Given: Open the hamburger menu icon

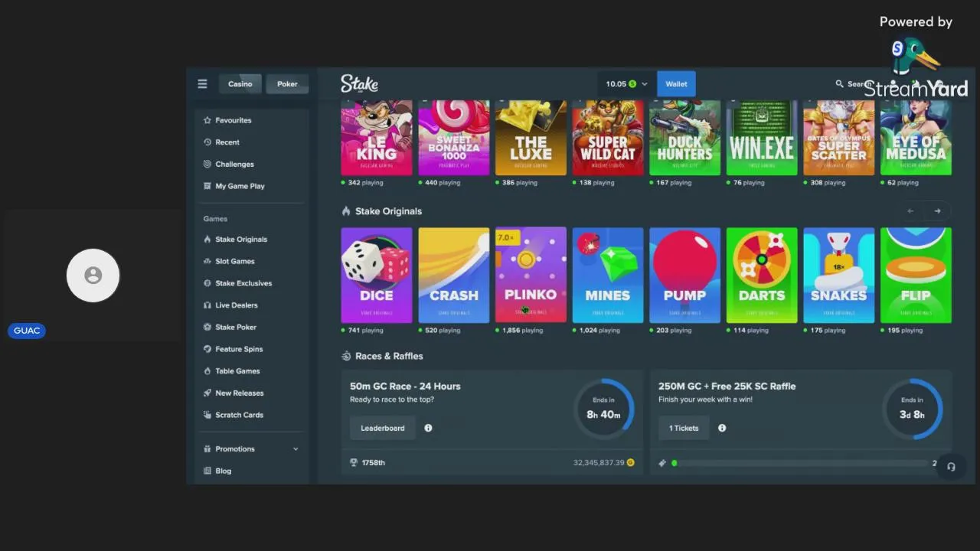Looking at the screenshot, I should (x=202, y=84).
